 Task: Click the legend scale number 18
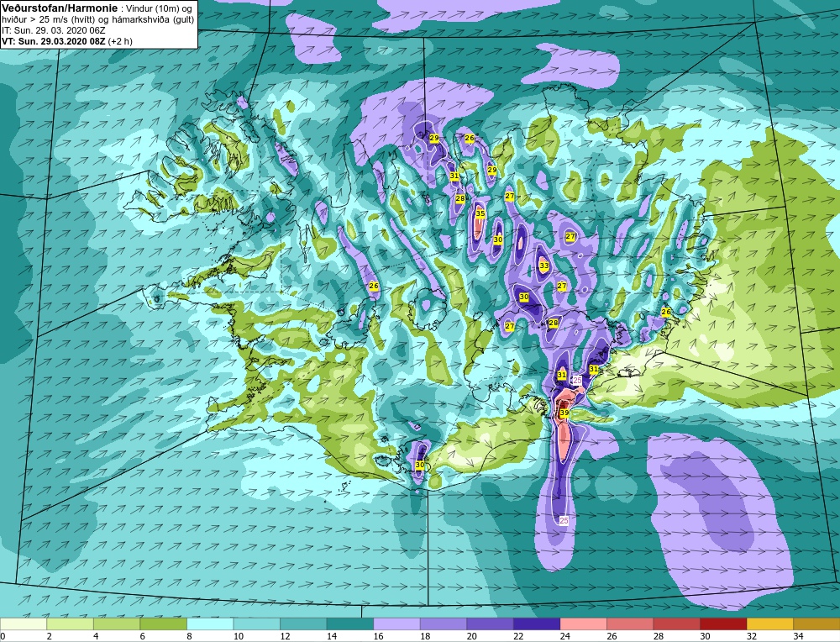pyautogui.click(x=425, y=636)
